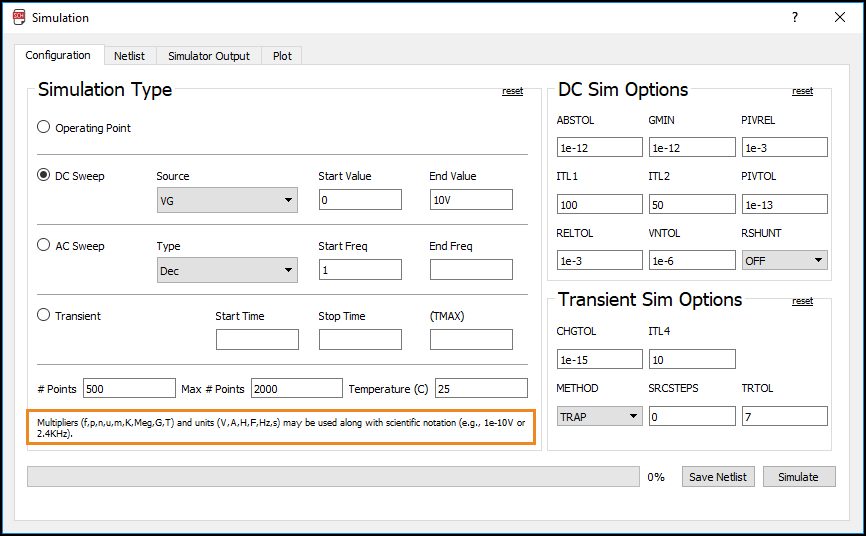Click the DC Sweep End Value field
The image size is (866, 536).
[471, 200]
